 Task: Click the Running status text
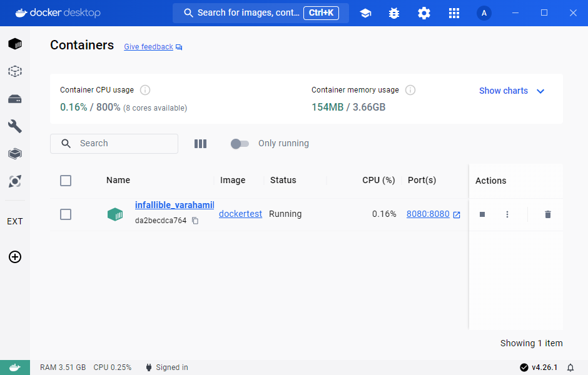pyautogui.click(x=285, y=214)
